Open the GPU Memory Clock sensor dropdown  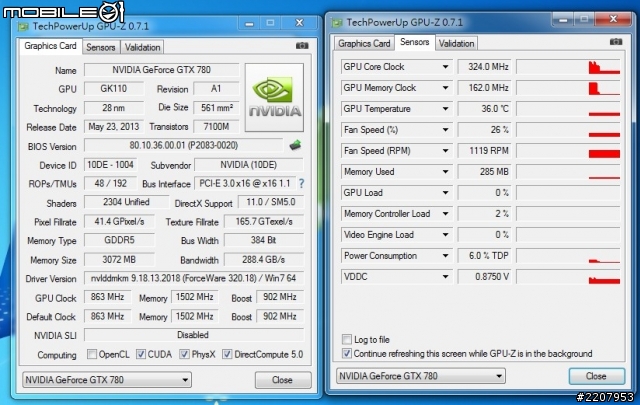(x=445, y=88)
